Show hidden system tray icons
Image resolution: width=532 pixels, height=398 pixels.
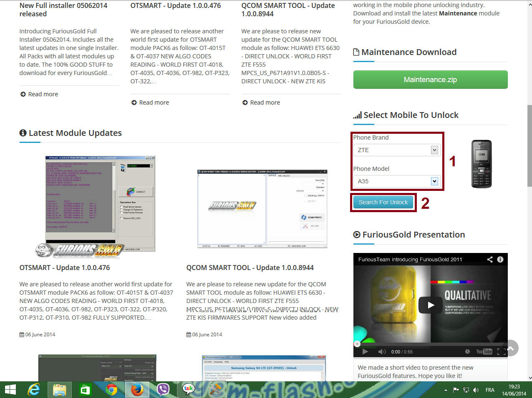[x=446, y=390]
